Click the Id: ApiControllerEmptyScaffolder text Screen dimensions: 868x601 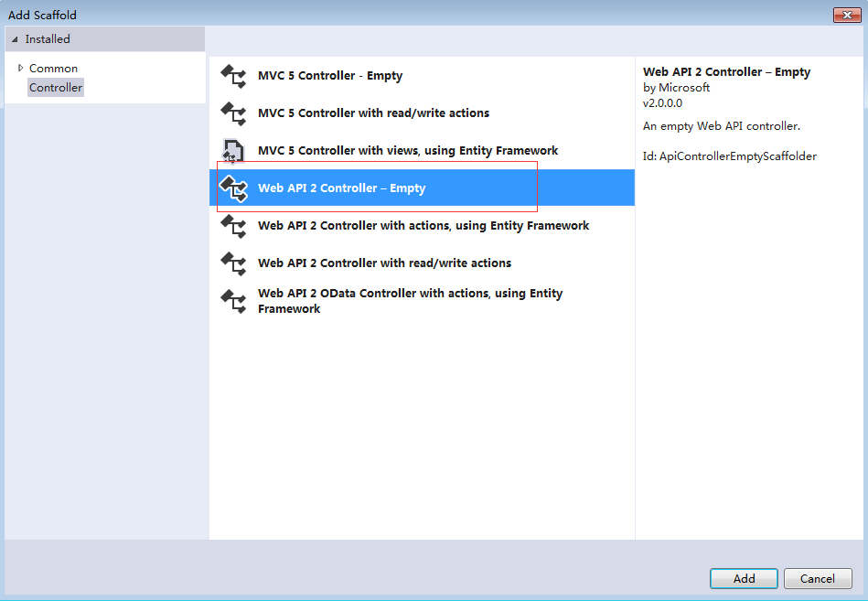[x=730, y=156]
